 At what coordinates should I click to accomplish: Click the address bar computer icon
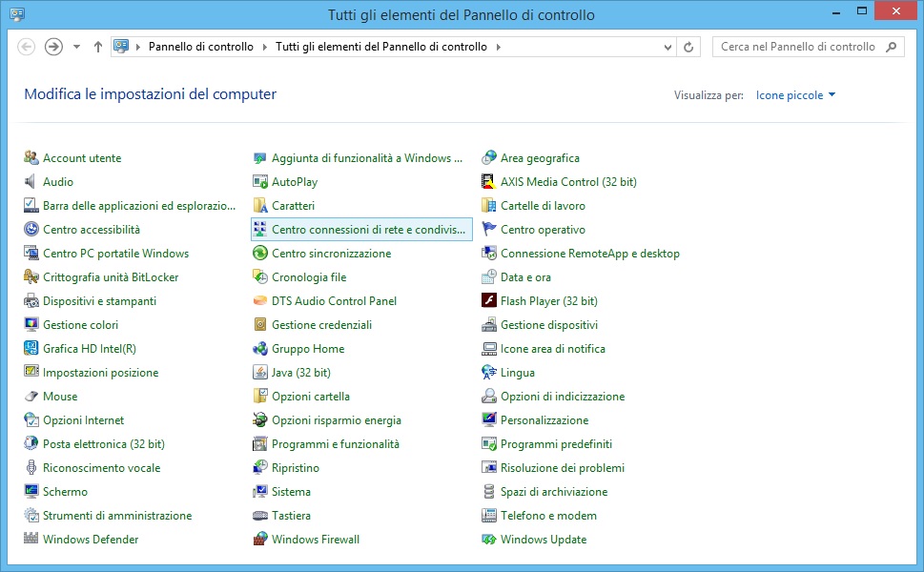pyautogui.click(x=121, y=47)
